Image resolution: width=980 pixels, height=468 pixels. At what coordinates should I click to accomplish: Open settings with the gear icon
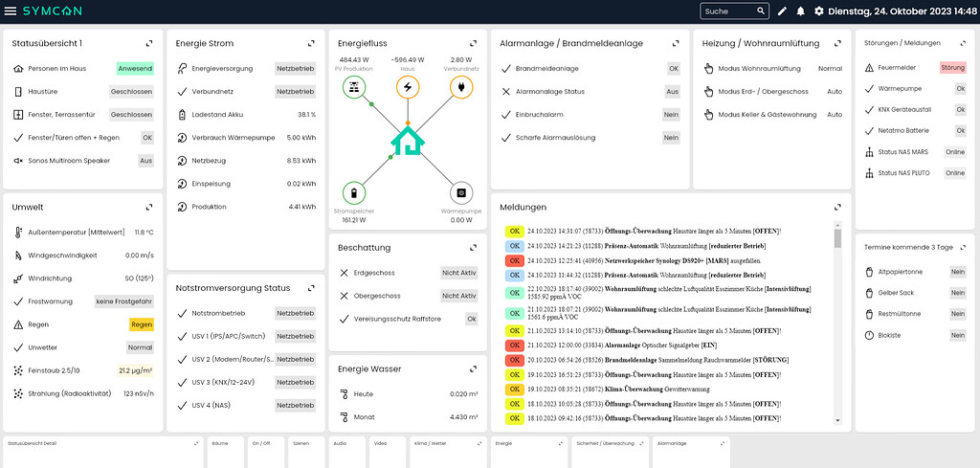tap(818, 11)
